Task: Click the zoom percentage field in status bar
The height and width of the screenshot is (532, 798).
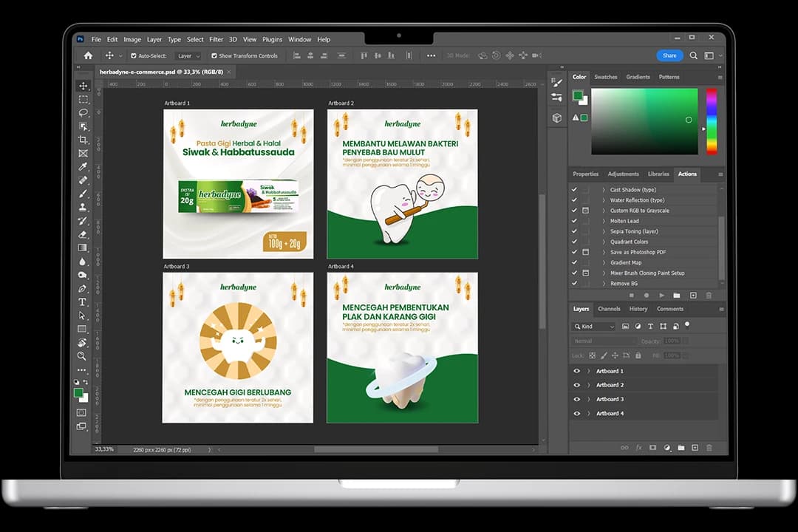Action: coord(105,449)
